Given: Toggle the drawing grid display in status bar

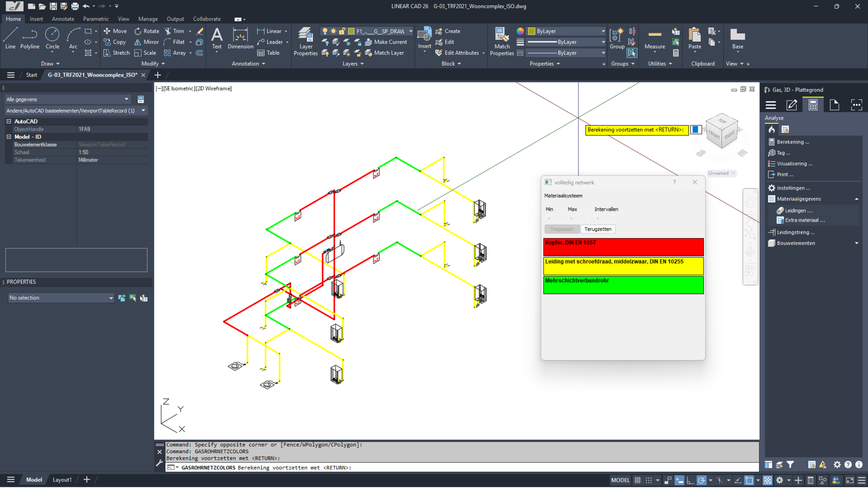Looking at the screenshot, I should coord(638,480).
